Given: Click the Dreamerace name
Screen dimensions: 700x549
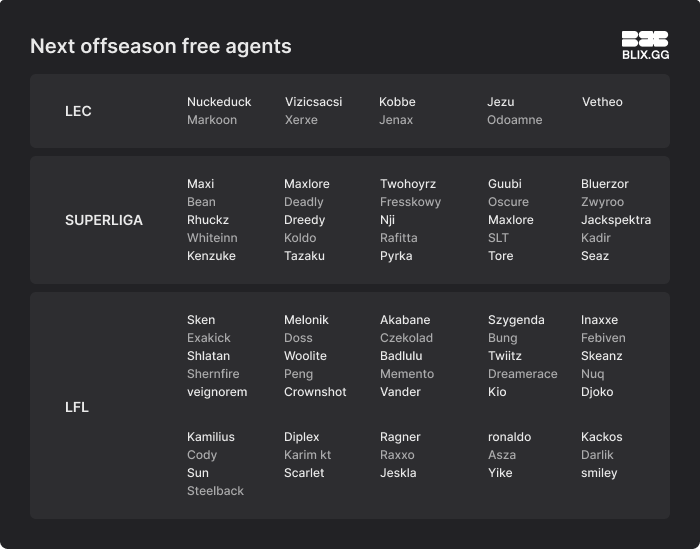Looking at the screenshot, I should [523, 374].
